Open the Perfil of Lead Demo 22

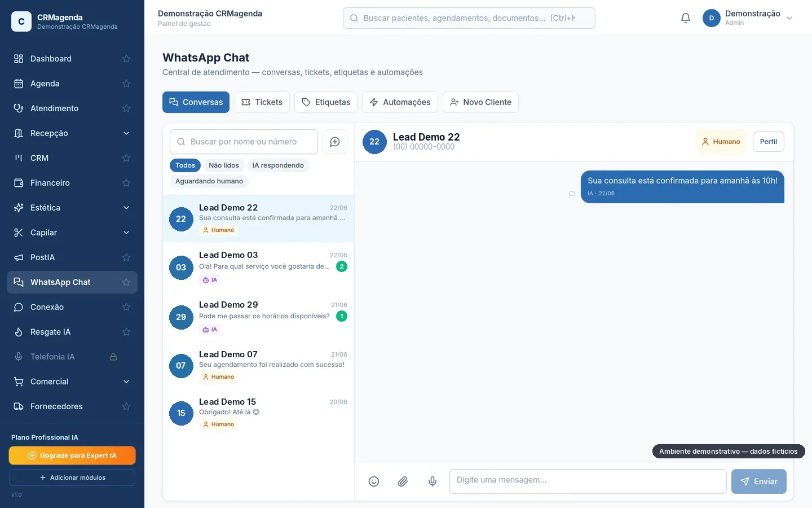click(769, 142)
